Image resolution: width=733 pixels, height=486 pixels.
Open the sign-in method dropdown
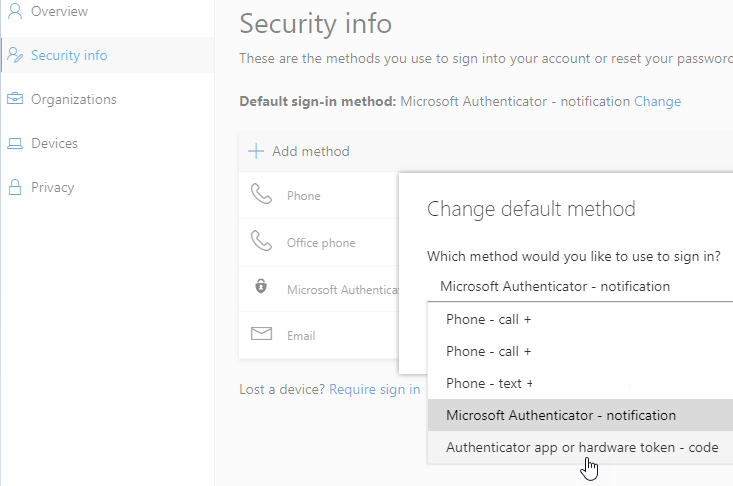click(580, 286)
